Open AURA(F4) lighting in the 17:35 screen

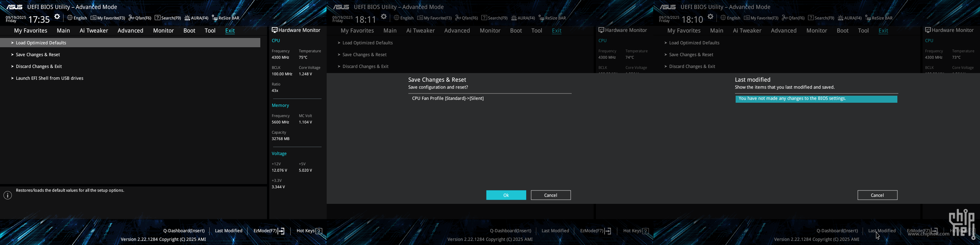click(x=197, y=18)
